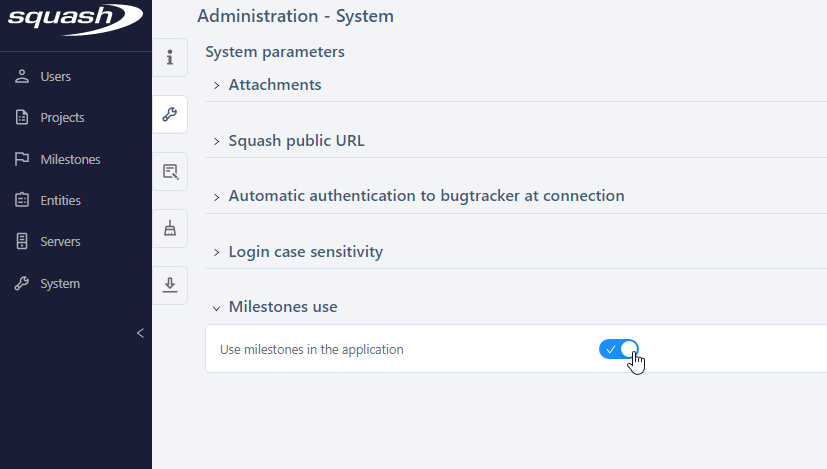Open Projects in the sidebar menu

point(62,118)
